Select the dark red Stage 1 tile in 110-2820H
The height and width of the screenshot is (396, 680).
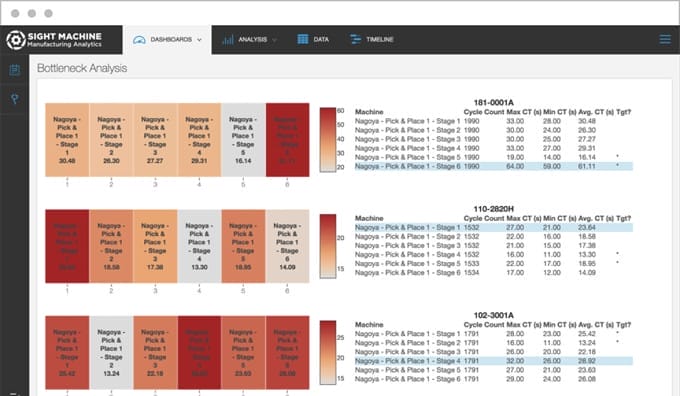point(67,246)
